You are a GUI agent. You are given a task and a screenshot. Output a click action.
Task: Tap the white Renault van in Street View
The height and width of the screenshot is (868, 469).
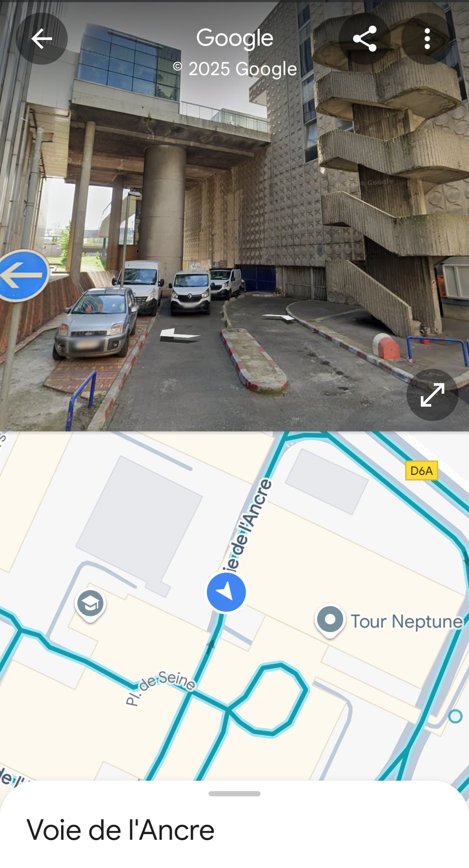tap(191, 292)
